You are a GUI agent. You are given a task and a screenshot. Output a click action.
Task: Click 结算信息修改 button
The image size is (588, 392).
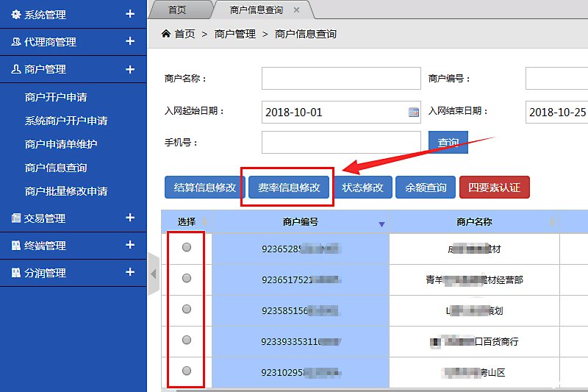click(205, 188)
